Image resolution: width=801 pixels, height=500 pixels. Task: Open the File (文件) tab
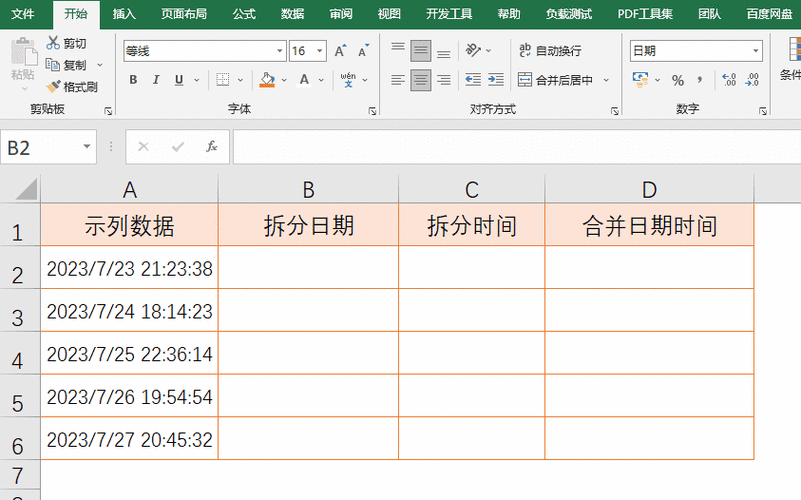[x=22, y=14]
